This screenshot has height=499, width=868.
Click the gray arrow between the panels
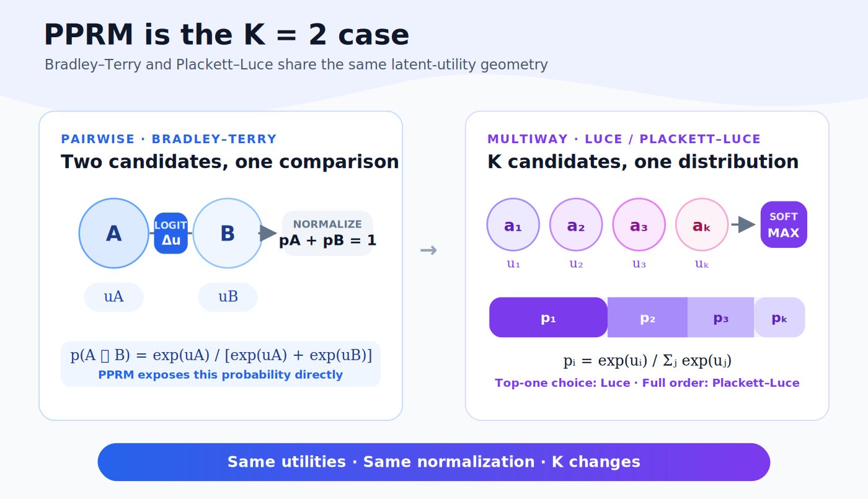click(428, 250)
